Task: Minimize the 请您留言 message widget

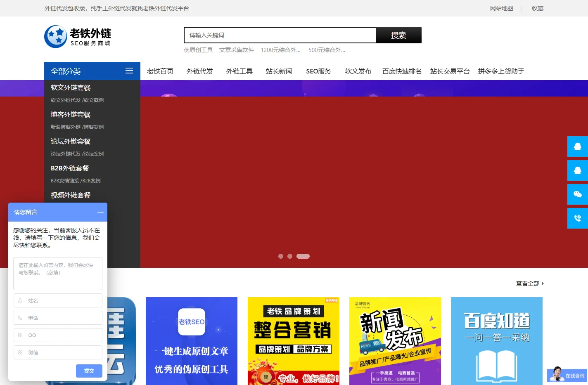Action: tap(100, 212)
